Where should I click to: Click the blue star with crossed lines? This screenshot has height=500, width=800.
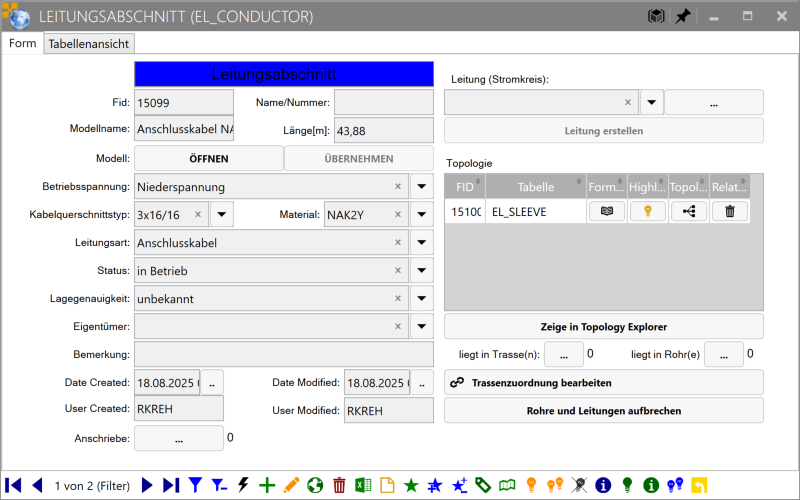pyautogui.click(x=435, y=485)
